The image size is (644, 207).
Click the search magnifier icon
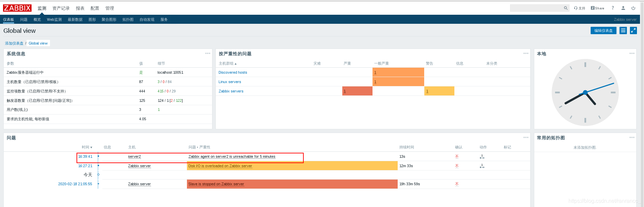pos(565,8)
